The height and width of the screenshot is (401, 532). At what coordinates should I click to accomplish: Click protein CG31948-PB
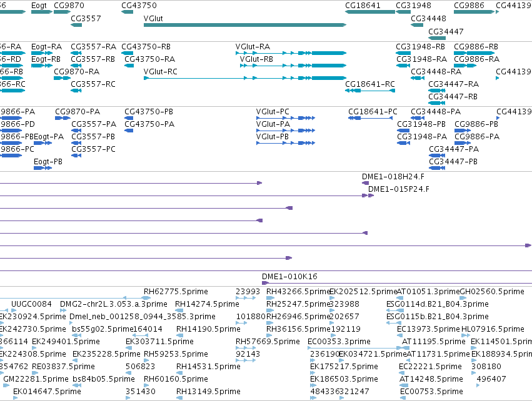[403, 131]
